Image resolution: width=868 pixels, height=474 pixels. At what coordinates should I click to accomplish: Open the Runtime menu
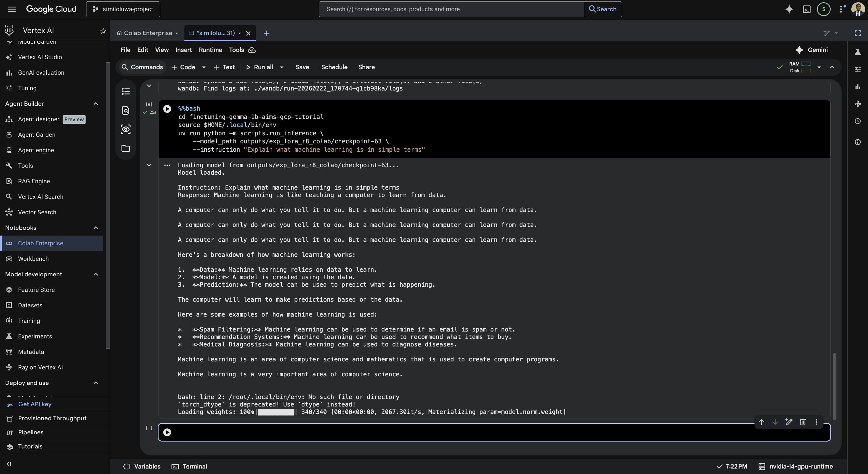(x=210, y=50)
